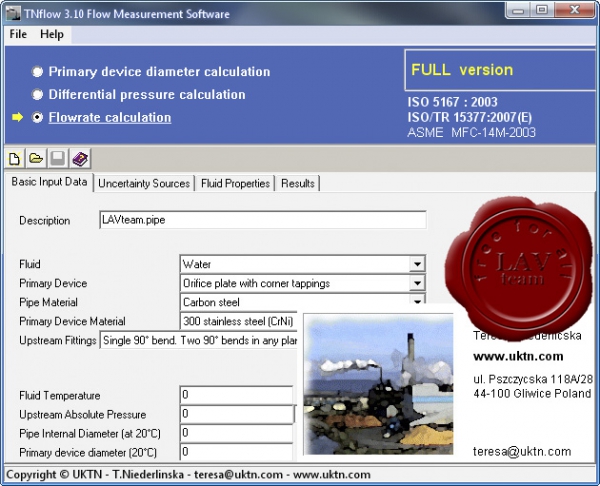Click the ISO/TR 15377:2007(E) text

470,117
